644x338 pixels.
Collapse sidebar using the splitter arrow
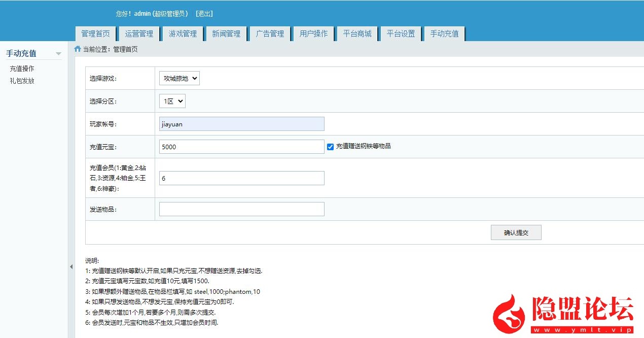click(71, 266)
